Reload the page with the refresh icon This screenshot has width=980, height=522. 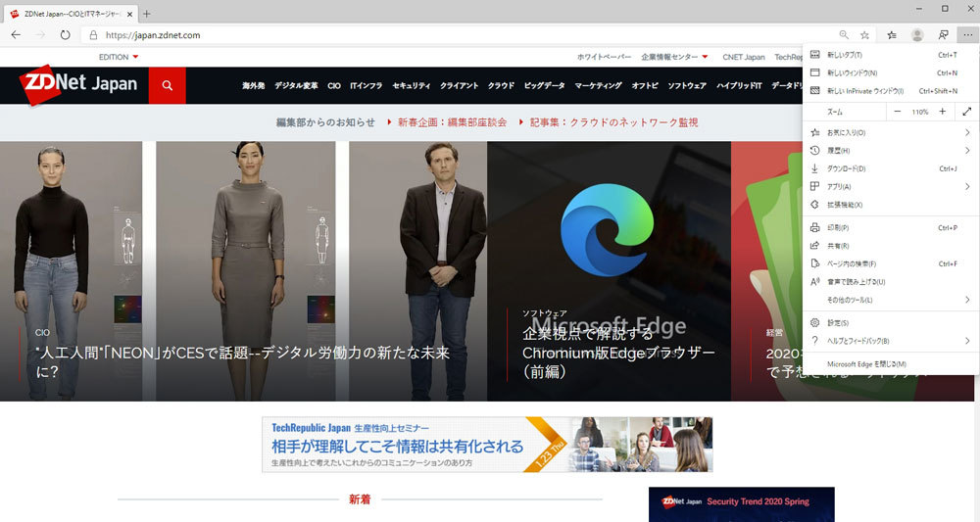pyautogui.click(x=65, y=35)
